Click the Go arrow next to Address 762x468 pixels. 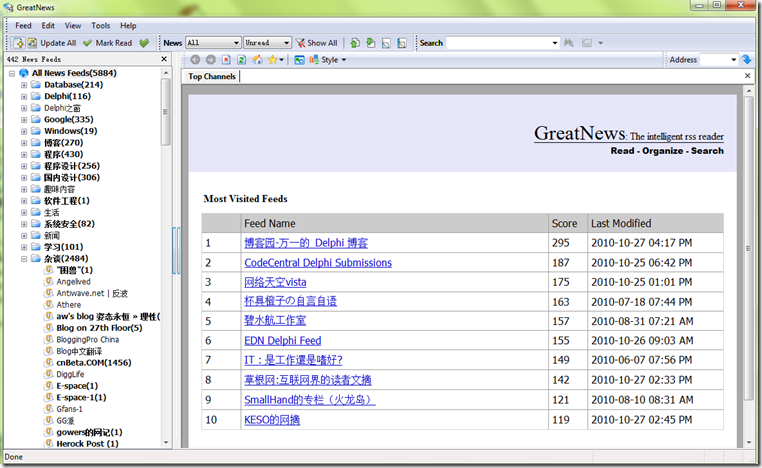click(x=747, y=60)
